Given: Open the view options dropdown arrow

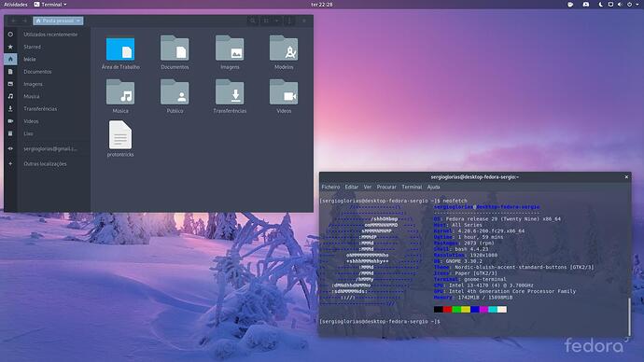Looking at the screenshot, I should [x=277, y=21].
